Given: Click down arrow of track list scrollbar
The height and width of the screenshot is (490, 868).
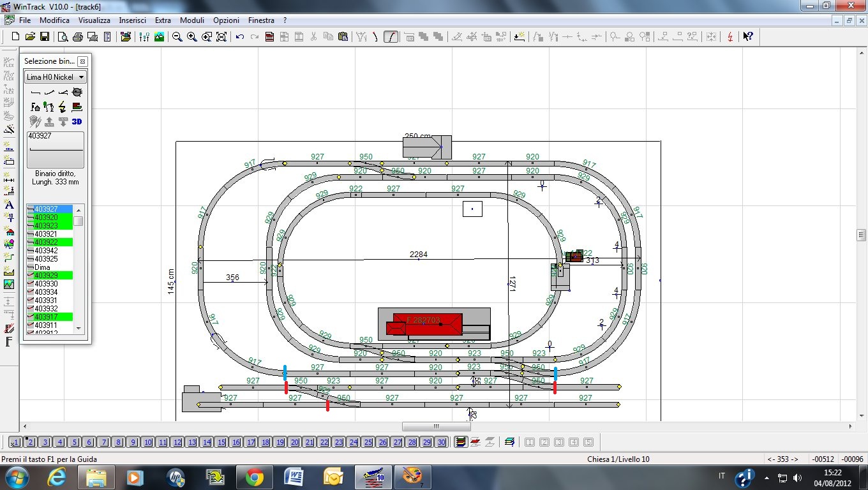Looking at the screenshot, I should [x=79, y=329].
